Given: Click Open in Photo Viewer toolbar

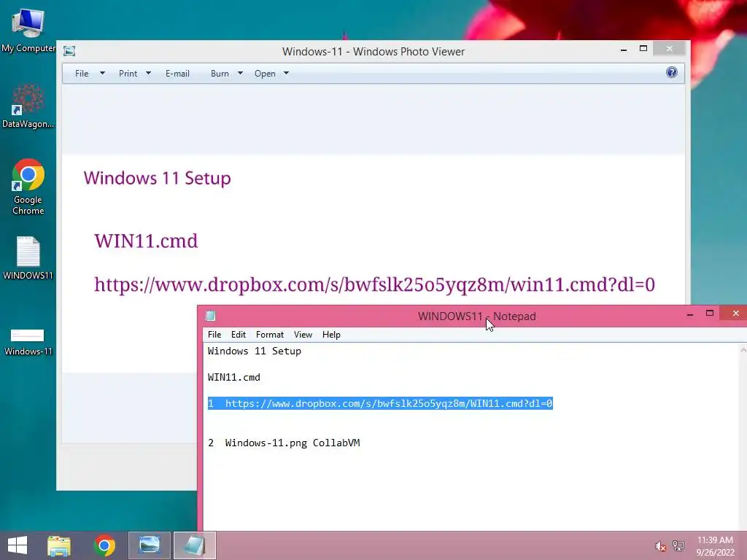Looking at the screenshot, I should (265, 74).
